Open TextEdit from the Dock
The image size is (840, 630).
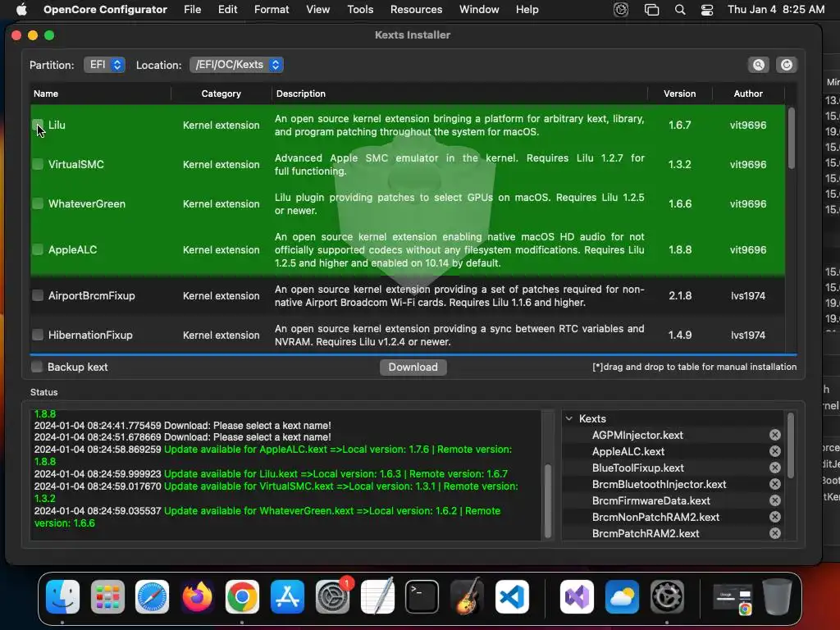click(x=377, y=596)
